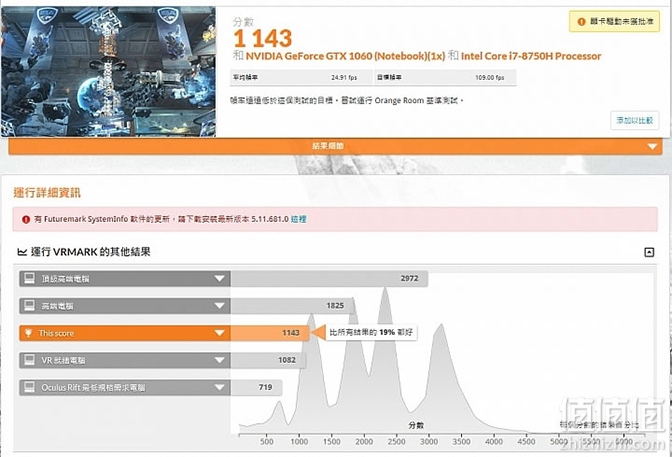Click the monitor icon on VR ready row
Image resolution: width=672 pixels, height=457 pixels.
(x=29, y=360)
